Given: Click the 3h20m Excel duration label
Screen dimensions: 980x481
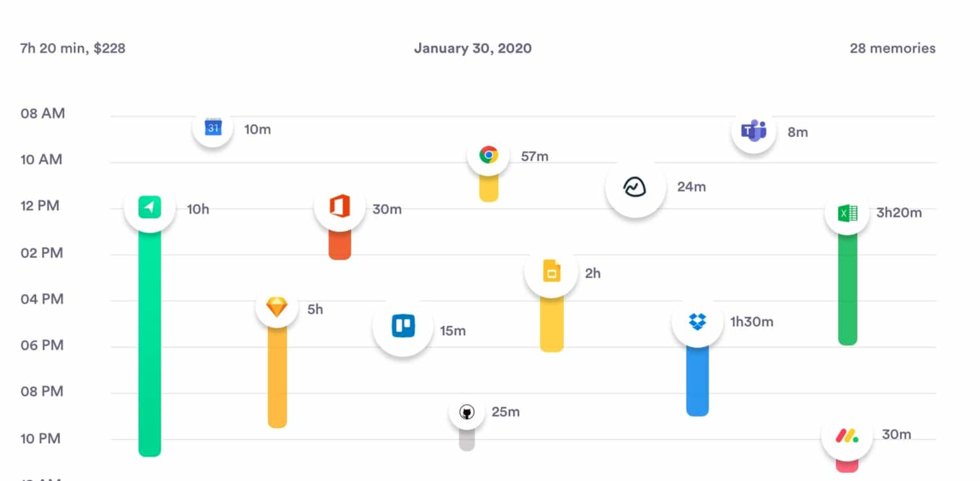Looking at the screenshot, I should click(897, 213).
